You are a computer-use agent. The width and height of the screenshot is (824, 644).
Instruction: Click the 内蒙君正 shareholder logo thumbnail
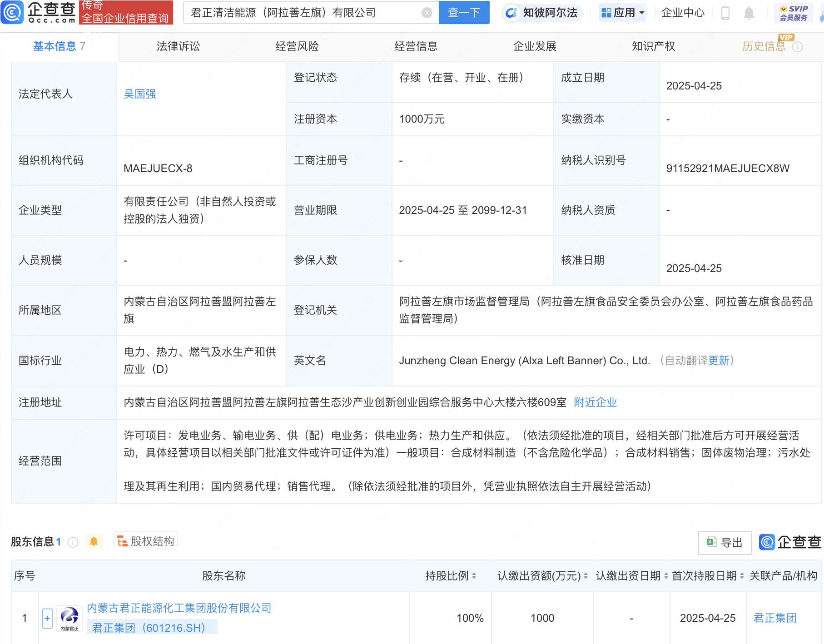click(x=69, y=618)
